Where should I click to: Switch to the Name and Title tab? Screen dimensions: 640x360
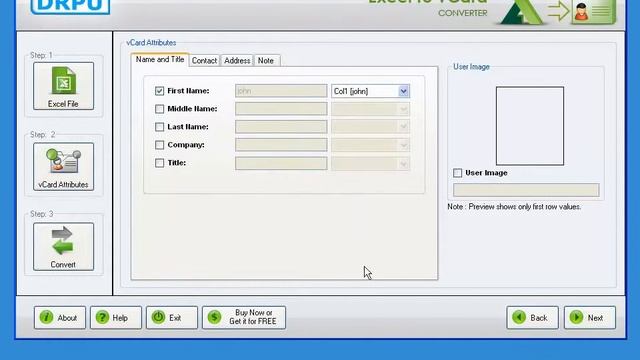(160, 60)
